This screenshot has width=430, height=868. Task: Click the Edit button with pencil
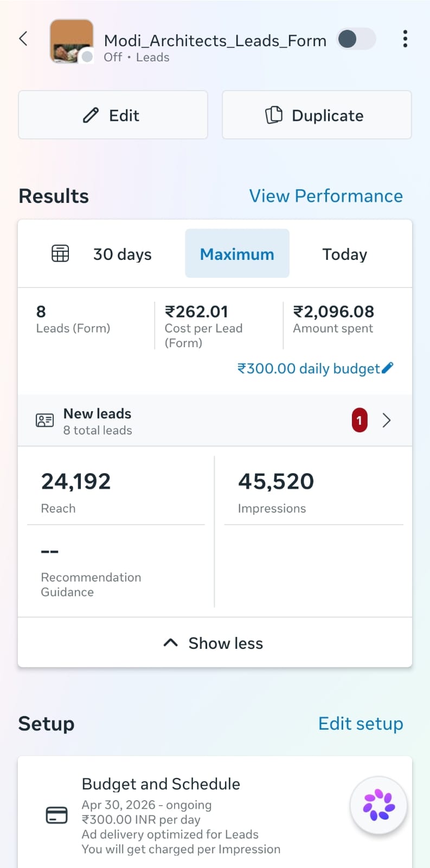(113, 115)
